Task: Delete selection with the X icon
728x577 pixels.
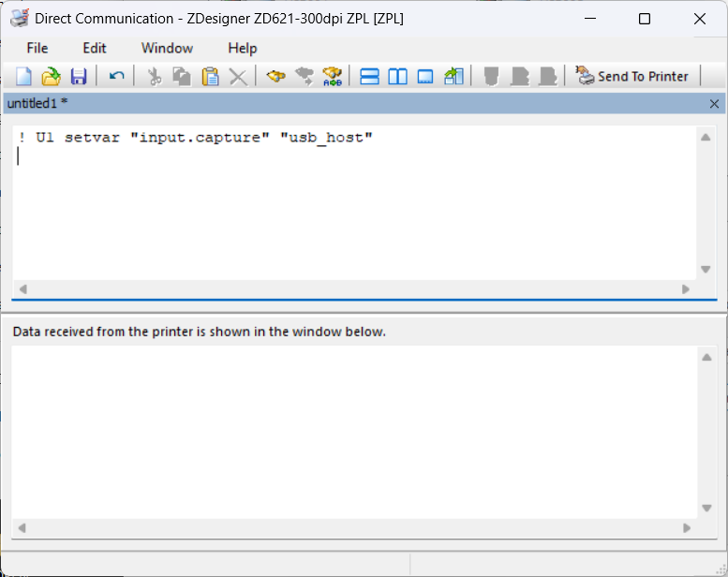Action: tap(239, 77)
